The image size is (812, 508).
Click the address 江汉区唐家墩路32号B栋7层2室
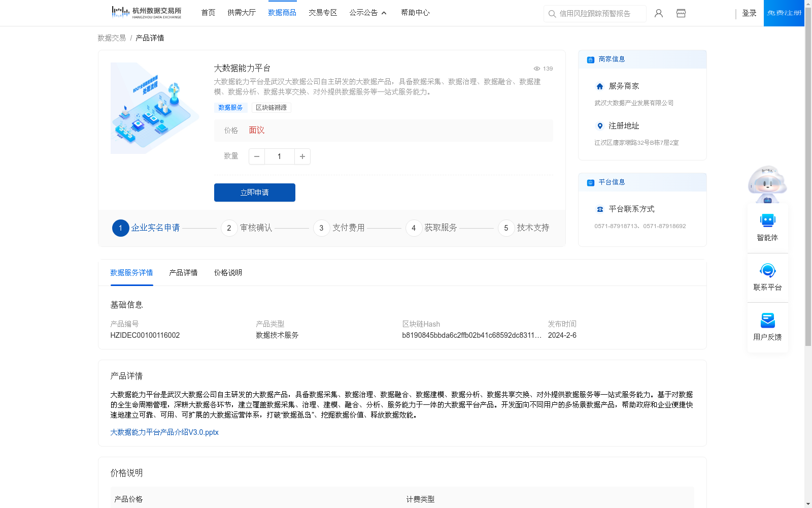(x=636, y=143)
